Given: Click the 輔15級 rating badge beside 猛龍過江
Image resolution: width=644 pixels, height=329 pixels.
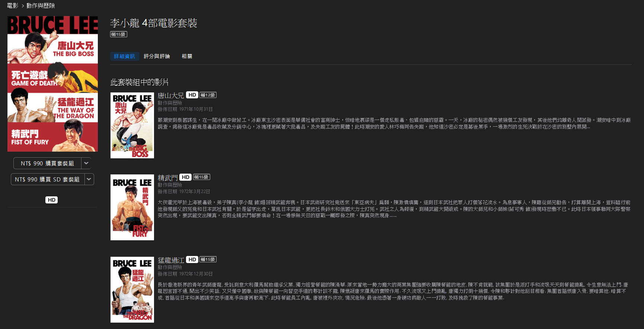Looking at the screenshot, I should [x=208, y=259].
